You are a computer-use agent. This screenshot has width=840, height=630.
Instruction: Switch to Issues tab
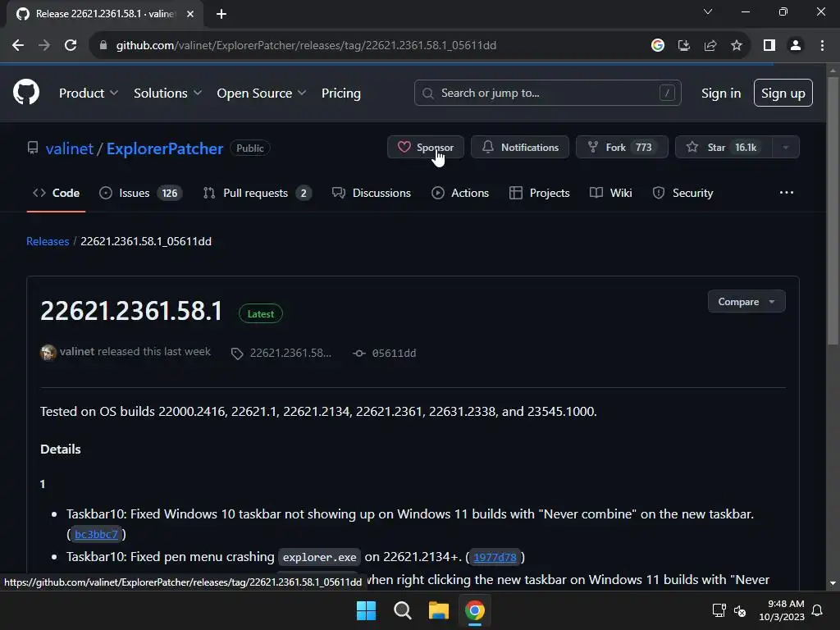coord(140,193)
